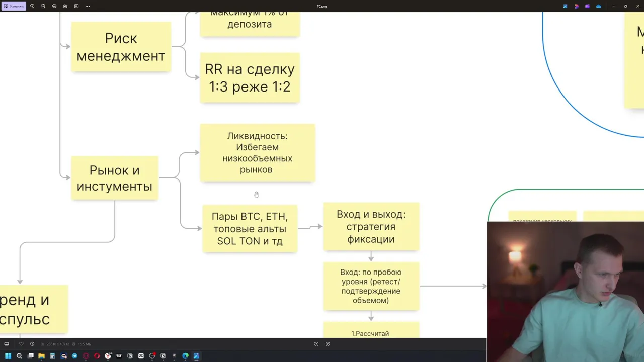This screenshot has height=362, width=644.
Task: Click the 1.Рассчитай note at bottom
Action: (371, 330)
